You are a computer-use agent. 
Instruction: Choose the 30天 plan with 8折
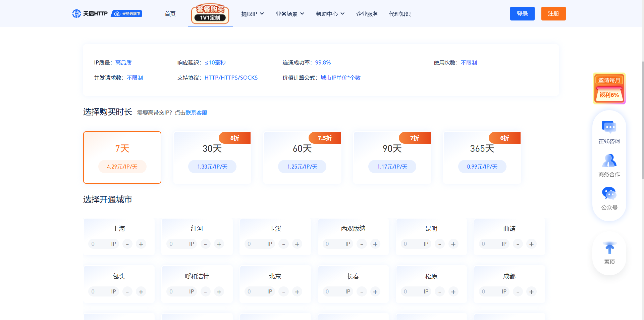[x=212, y=157]
